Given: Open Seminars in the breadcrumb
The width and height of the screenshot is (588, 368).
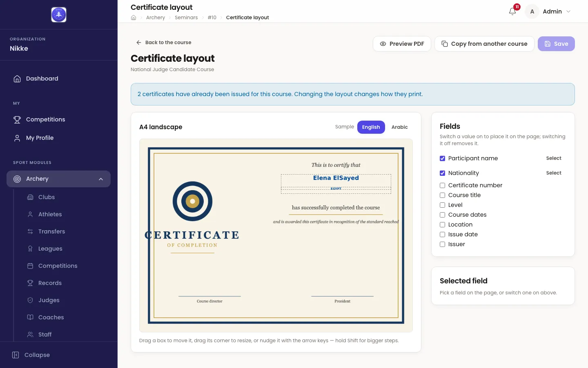Looking at the screenshot, I should (186, 18).
